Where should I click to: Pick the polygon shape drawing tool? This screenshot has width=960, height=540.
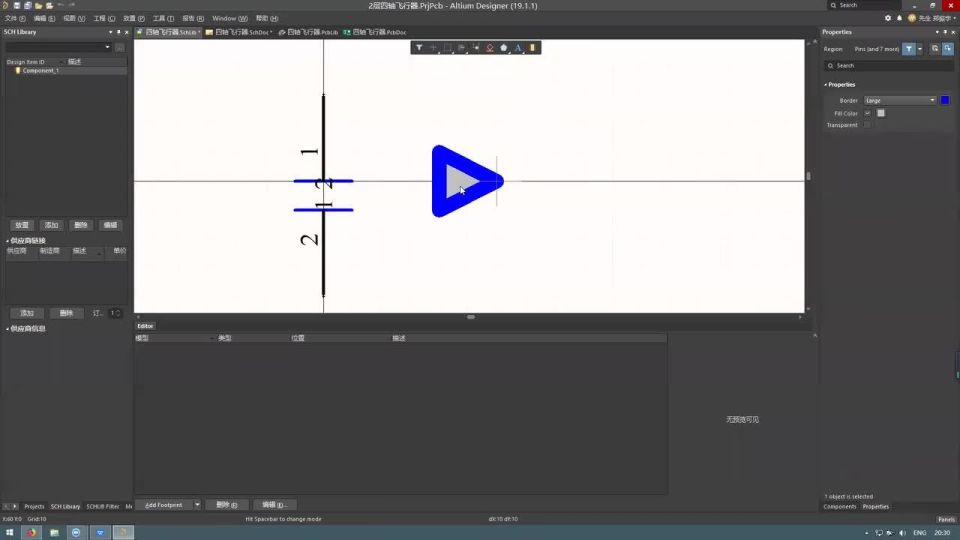point(504,48)
